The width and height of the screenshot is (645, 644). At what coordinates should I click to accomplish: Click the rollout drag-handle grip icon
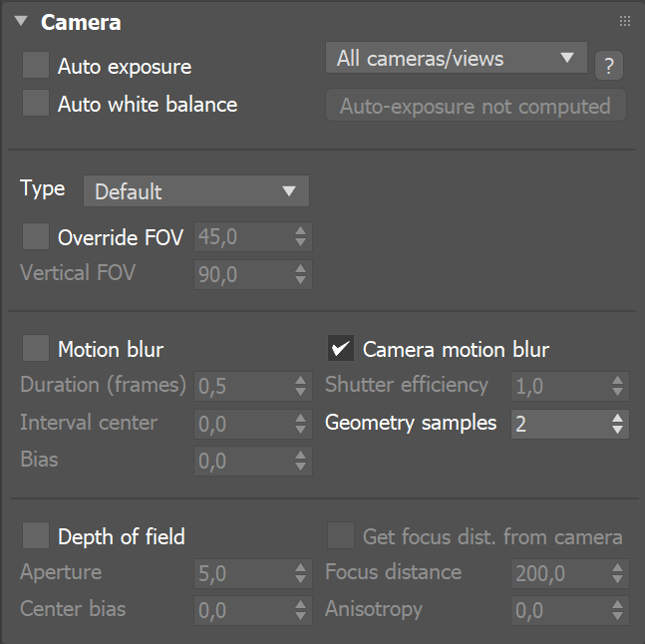625,21
